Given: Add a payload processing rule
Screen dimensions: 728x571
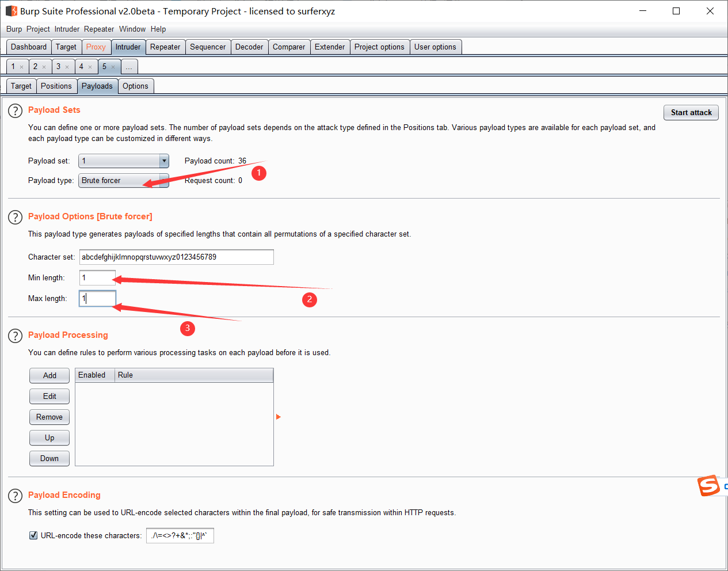Looking at the screenshot, I should coord(49,375).
